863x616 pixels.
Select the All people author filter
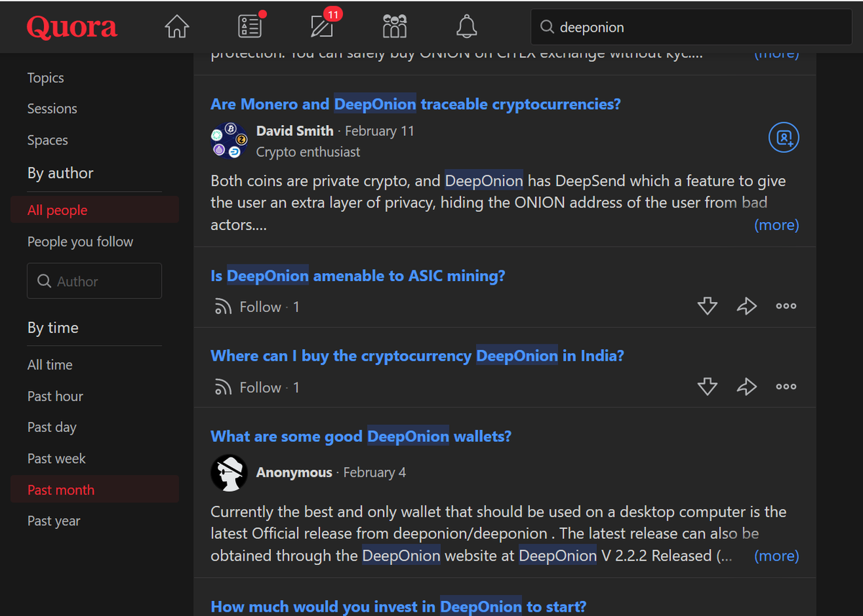pyautogui.click(x=94, y=210)
